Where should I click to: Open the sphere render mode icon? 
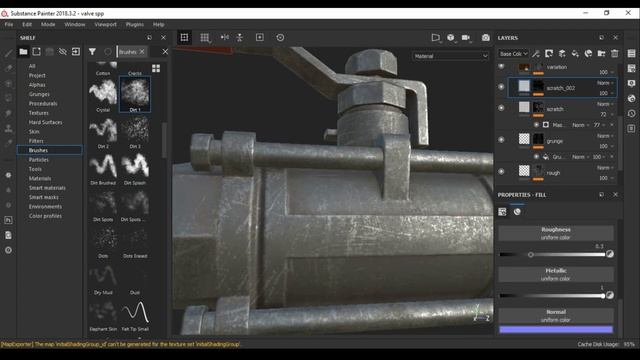451,38
